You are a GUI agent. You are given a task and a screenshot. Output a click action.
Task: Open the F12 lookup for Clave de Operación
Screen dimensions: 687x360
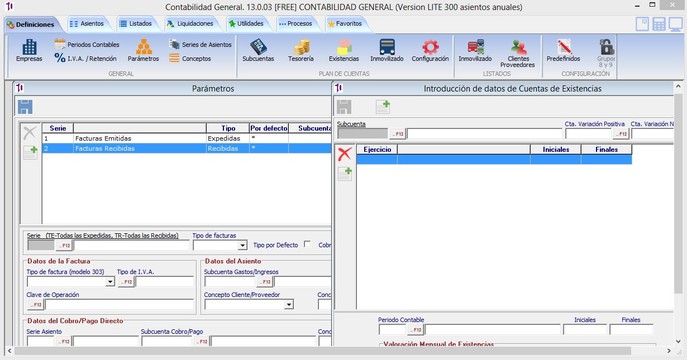[36, 305]
